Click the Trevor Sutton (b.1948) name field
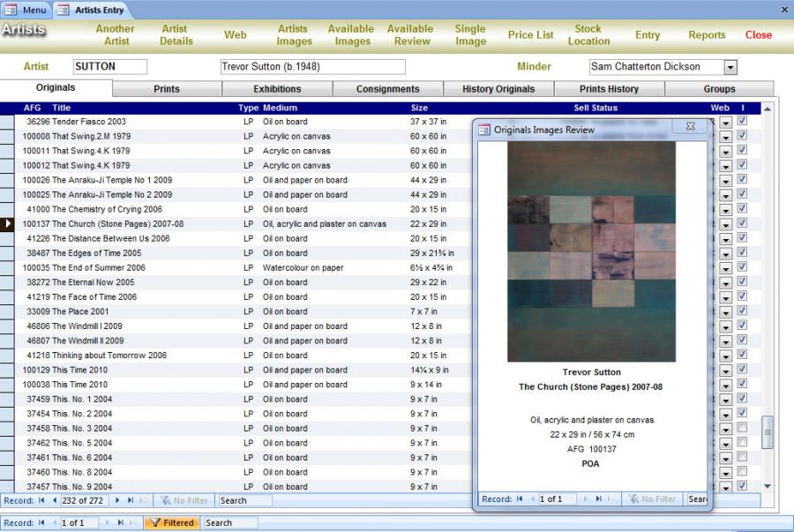Screen dimensions: 794x532 pyautogui.click(x=313, y=67)
